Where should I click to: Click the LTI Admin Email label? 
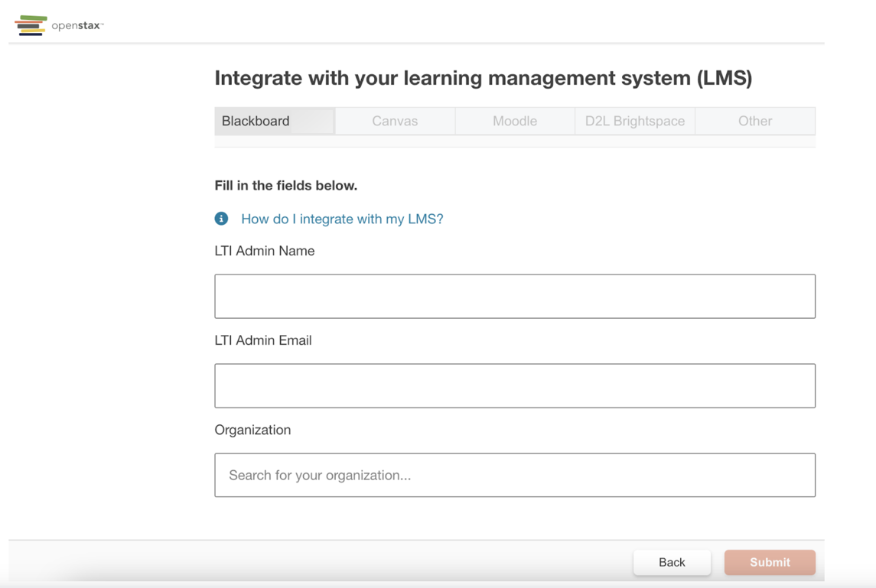[x=264, y=340]
